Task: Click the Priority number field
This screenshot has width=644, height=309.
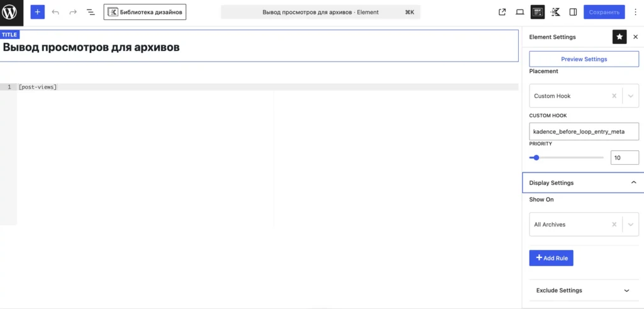Action: (x=625, y=157)
